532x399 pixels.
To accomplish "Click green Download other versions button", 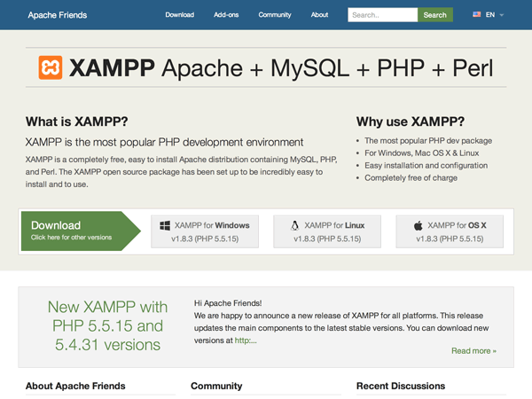I will coord(81,231).
